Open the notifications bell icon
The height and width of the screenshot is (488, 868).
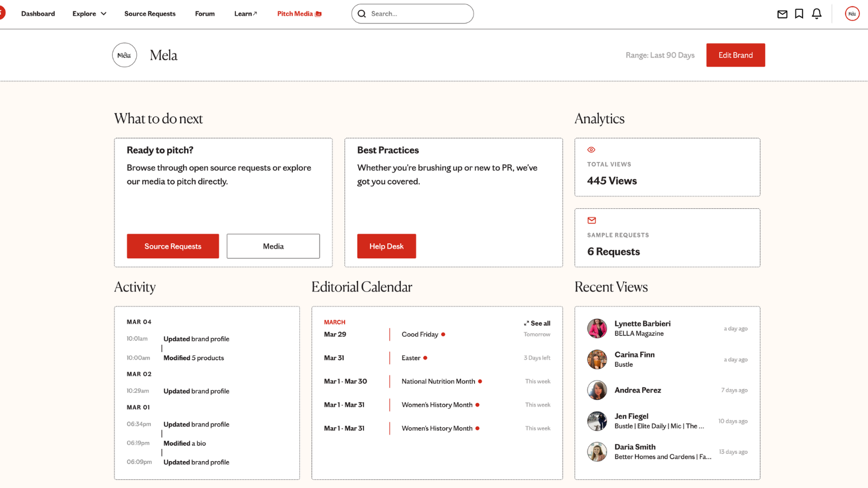[x=816, y=14]
